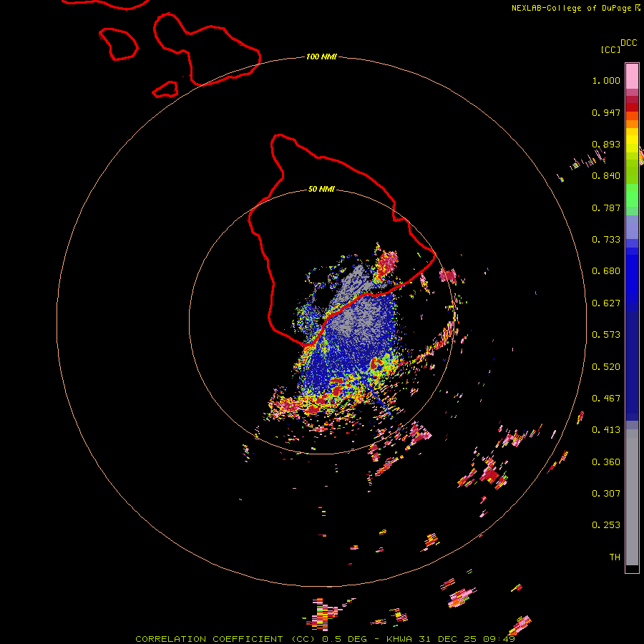This screenshot has width=644, height=644.
Task: Select the 0.893 legend value
Action: [x=606, y=144]
